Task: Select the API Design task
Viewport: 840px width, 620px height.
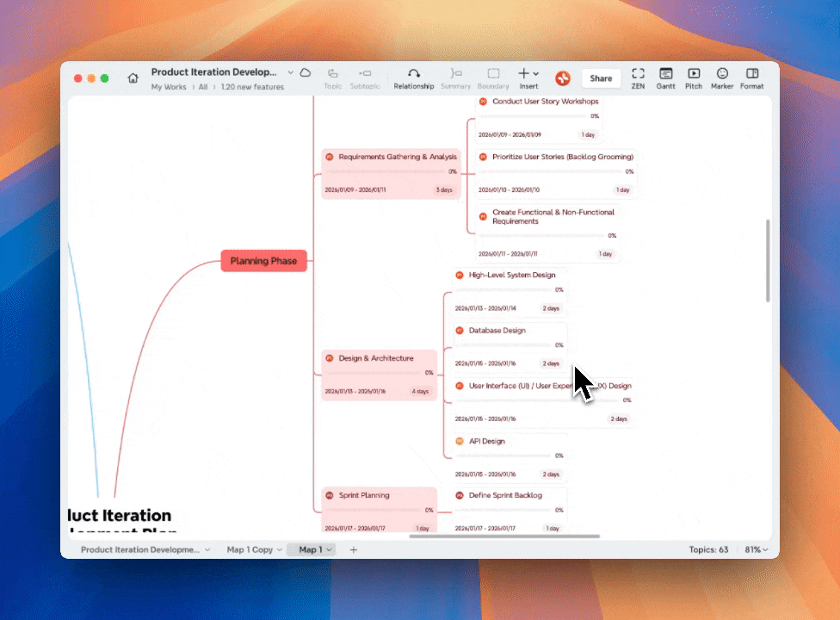Action: tap(509, 457)
